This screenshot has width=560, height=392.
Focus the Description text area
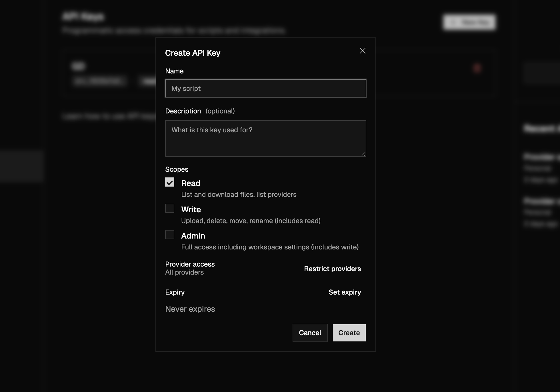[265, 138]
